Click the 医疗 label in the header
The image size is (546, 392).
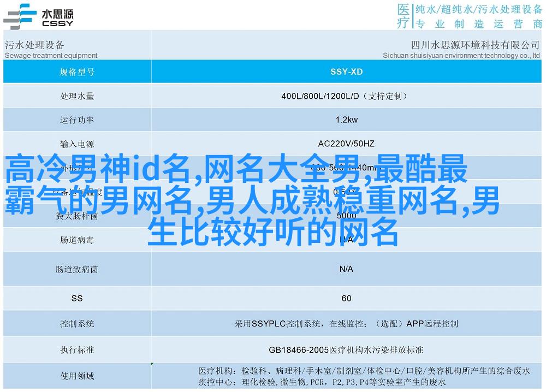(403, 16)
